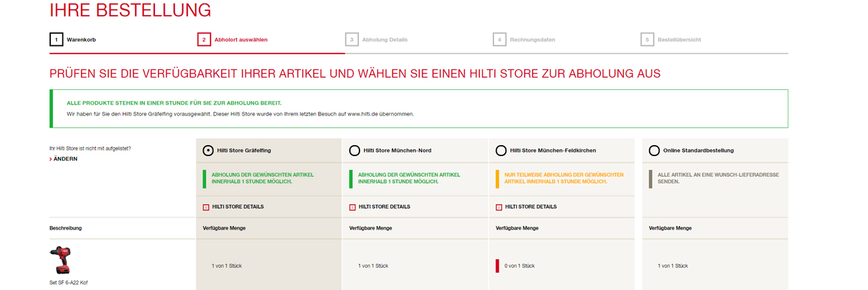Click HILTI STORE DETAILS link under Gräfelfing
The width and height of the screenshot is (868, 290).
(x=238, y=207)
